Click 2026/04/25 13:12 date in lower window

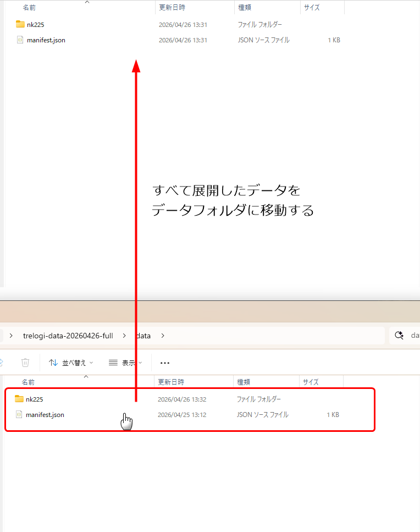(x=182, y=415)
